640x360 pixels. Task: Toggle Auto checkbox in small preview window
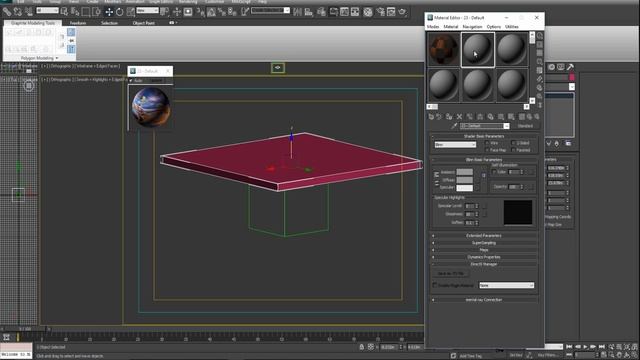(131, 80)
